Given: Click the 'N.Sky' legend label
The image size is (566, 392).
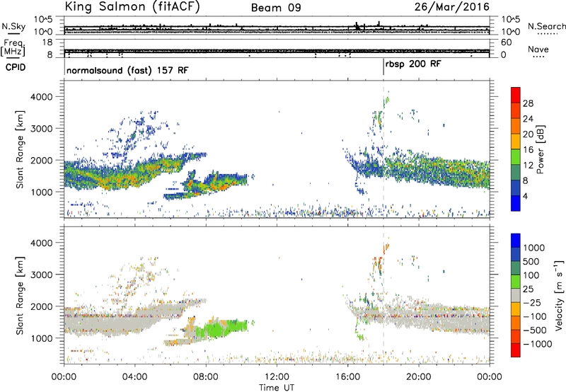Looking at the screenshot, I should click(x=13, y=26).
